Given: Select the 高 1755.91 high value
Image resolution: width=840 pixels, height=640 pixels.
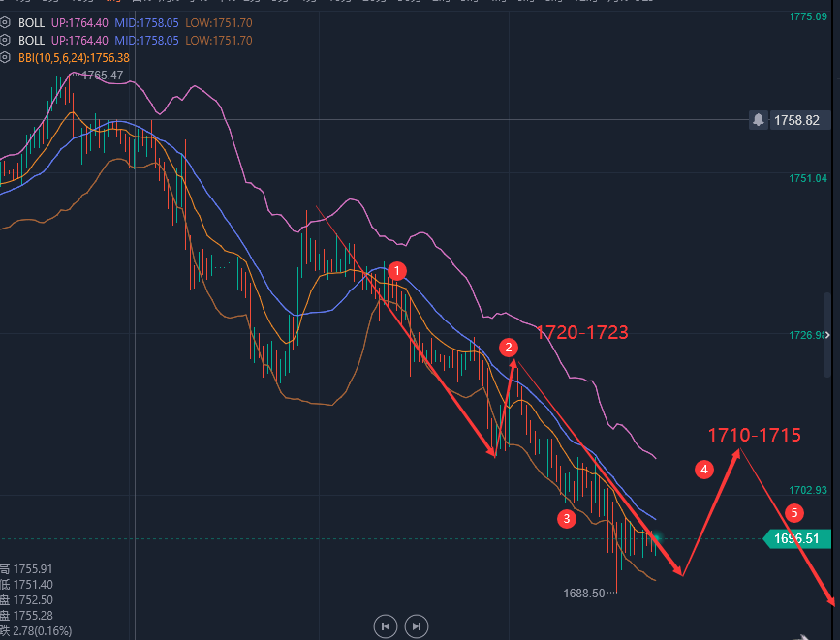Looking at the screenshot, I should [x=26, y=568].
